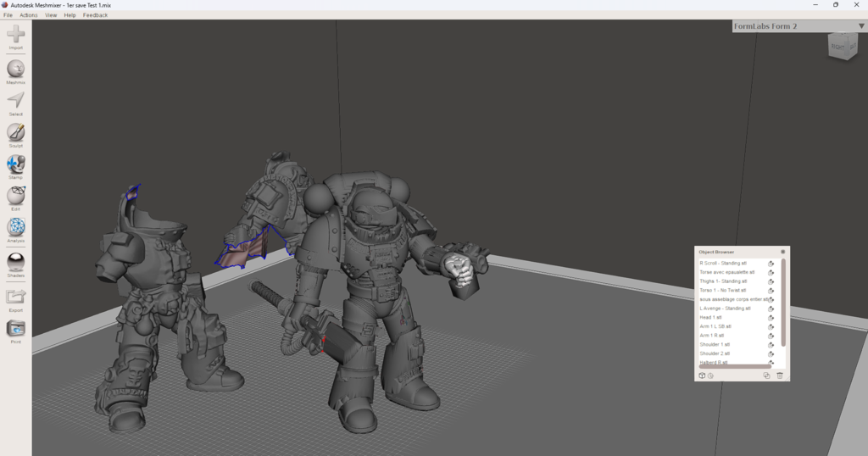The height and width of the screenshot is (456, 868).
Task: Open the File menu
Action: (8, 15)
